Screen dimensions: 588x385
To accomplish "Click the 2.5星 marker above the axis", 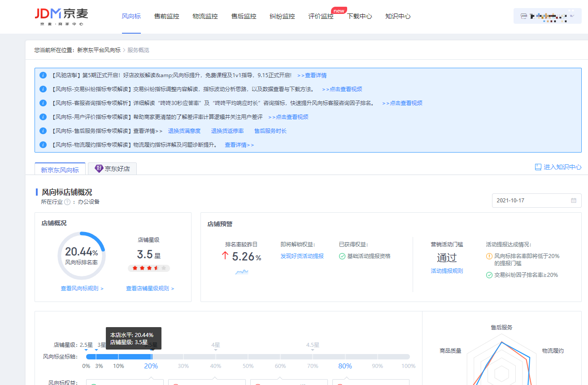I will click(x=86, y=345).
